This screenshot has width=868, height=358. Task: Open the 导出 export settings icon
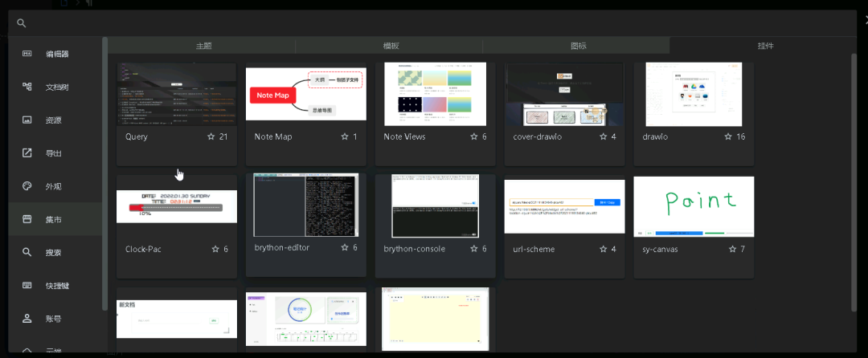(x=27, y=153)
